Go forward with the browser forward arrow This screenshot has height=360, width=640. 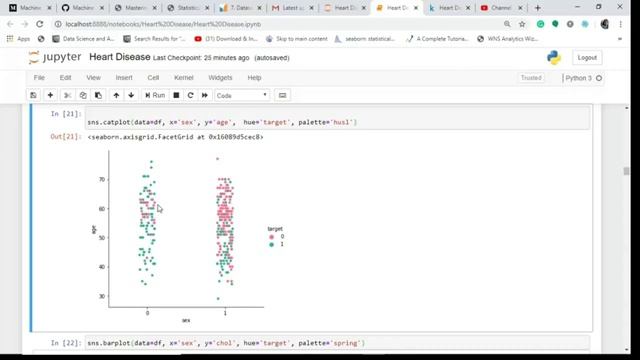pyautogui.click(x=24, y=24)
